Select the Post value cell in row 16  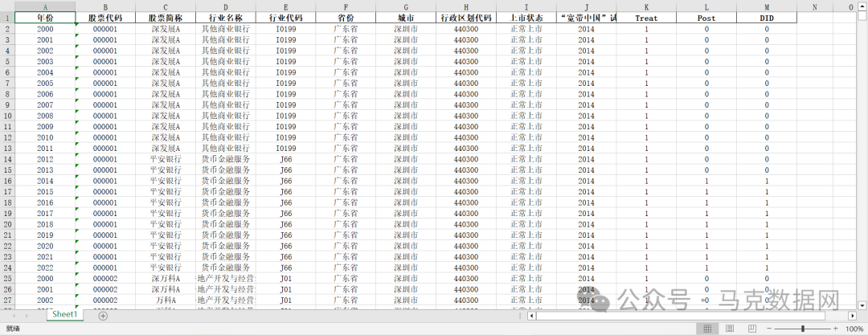(x=706, y=181)
